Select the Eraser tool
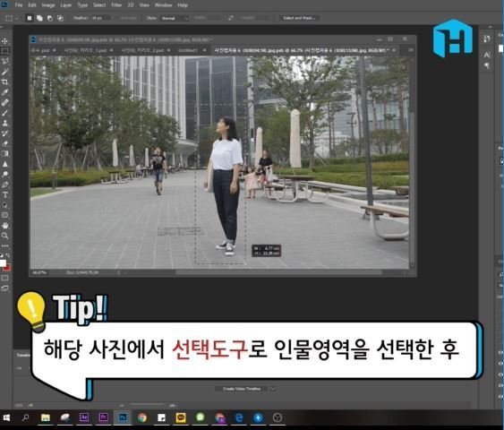Image resolution: width=504 pixels, height=430 pixels. pyautogui.click(x=4, y=143)
